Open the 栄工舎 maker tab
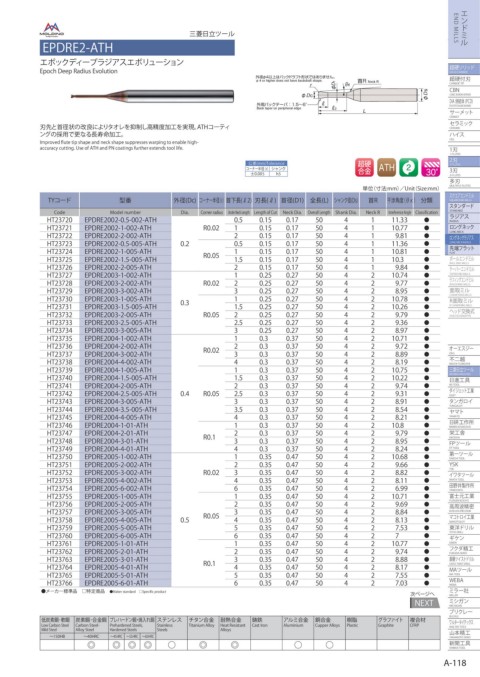The height and width of the screenshot is (677, 480). 464,434
